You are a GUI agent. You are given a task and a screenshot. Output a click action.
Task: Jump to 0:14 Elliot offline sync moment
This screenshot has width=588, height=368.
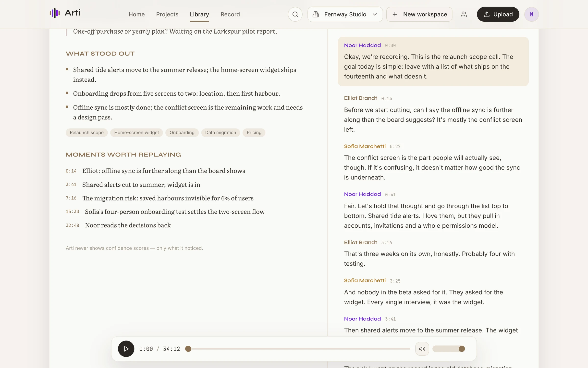point(155,171)
